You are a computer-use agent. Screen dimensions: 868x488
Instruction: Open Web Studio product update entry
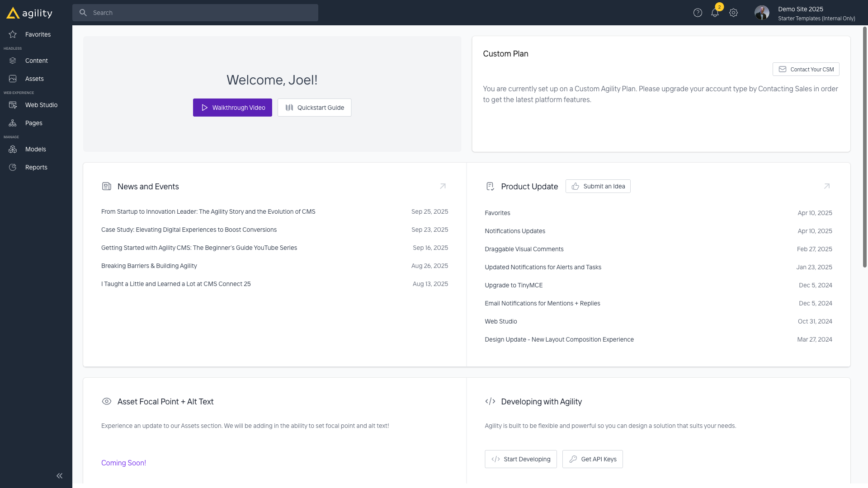[x=501, y=321]
